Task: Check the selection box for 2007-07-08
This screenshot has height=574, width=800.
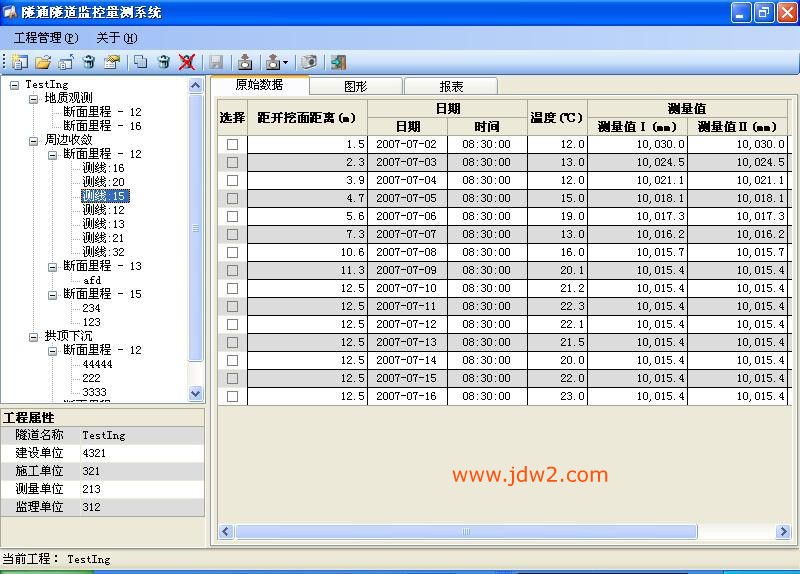Action: coord(232,253)
